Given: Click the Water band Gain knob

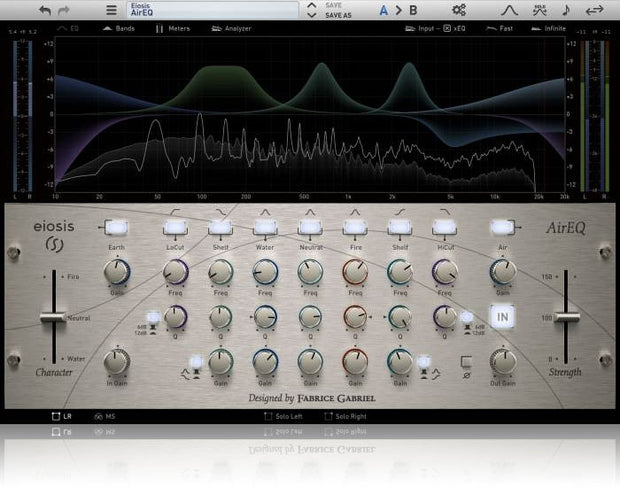Looking at the screenshot, I should [265, 362].
